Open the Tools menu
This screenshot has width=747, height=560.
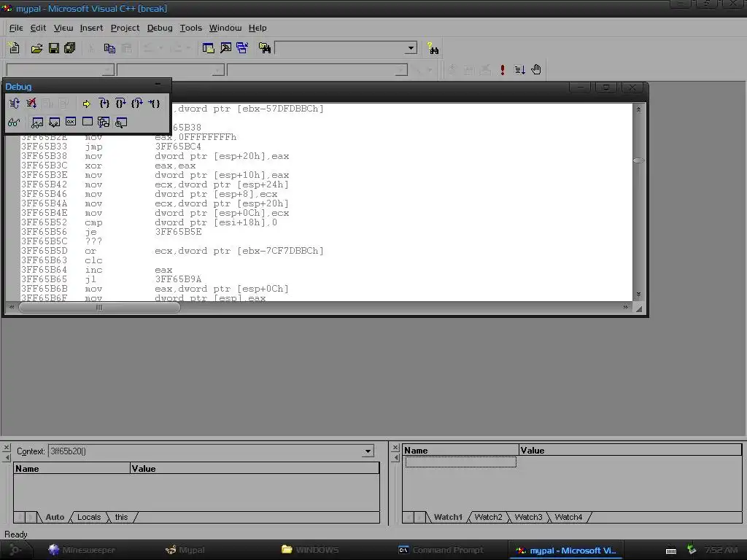[x=190, y=28]
